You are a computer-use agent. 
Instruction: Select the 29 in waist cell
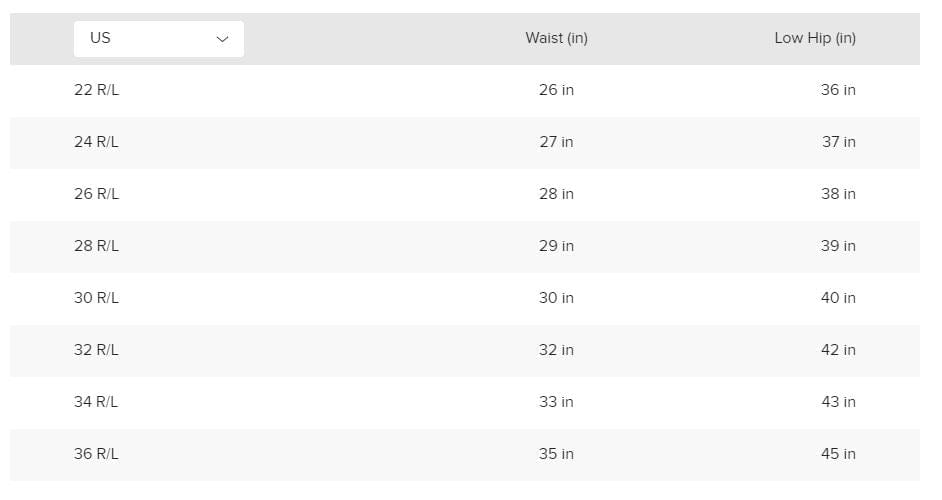556,246
